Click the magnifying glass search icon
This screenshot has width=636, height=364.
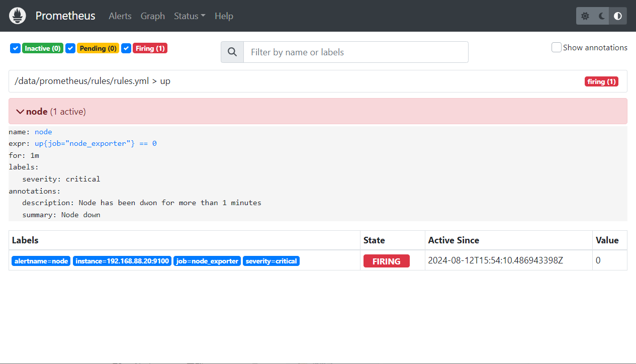tap(232, 52)
